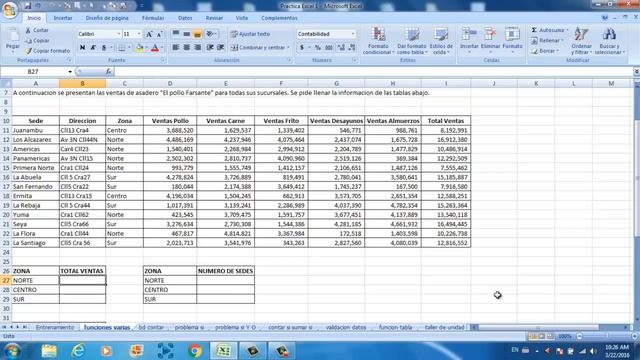Switch to Fórmulas tab
The height and width of the screenshot is (360, 640).
click(x=153, y=18)
